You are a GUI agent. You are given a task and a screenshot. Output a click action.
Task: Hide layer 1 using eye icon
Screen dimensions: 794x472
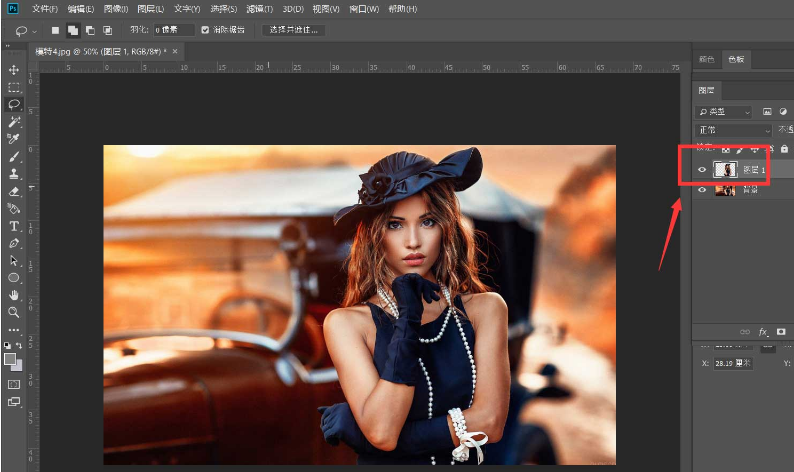[701, 171]
